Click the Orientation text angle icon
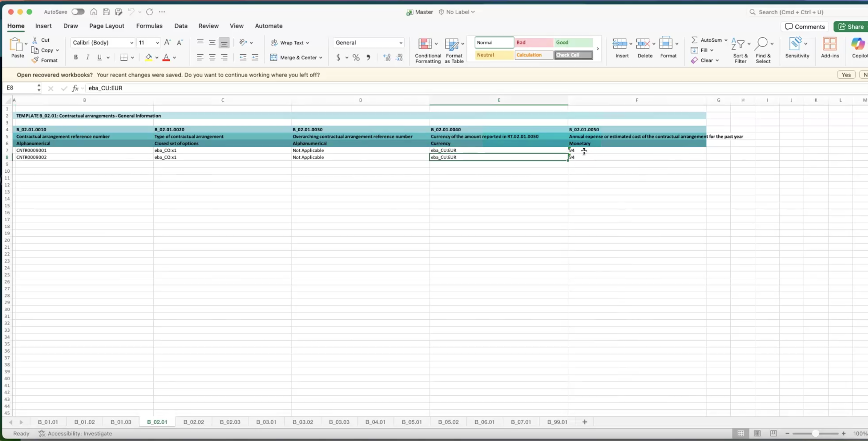 coord(243,43)
